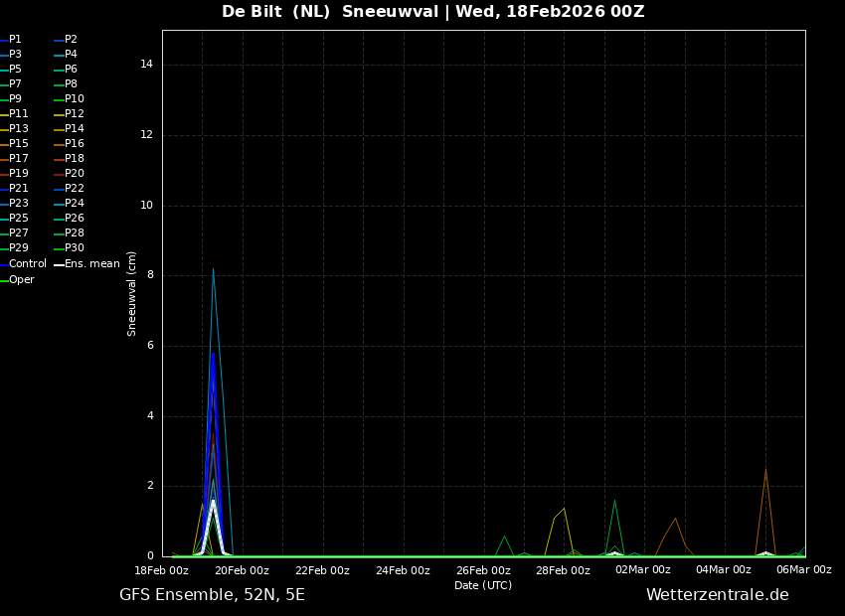Click the y-axis value 12
The image size is (845, 616).
pyautogui.click(x=146, y=135)
